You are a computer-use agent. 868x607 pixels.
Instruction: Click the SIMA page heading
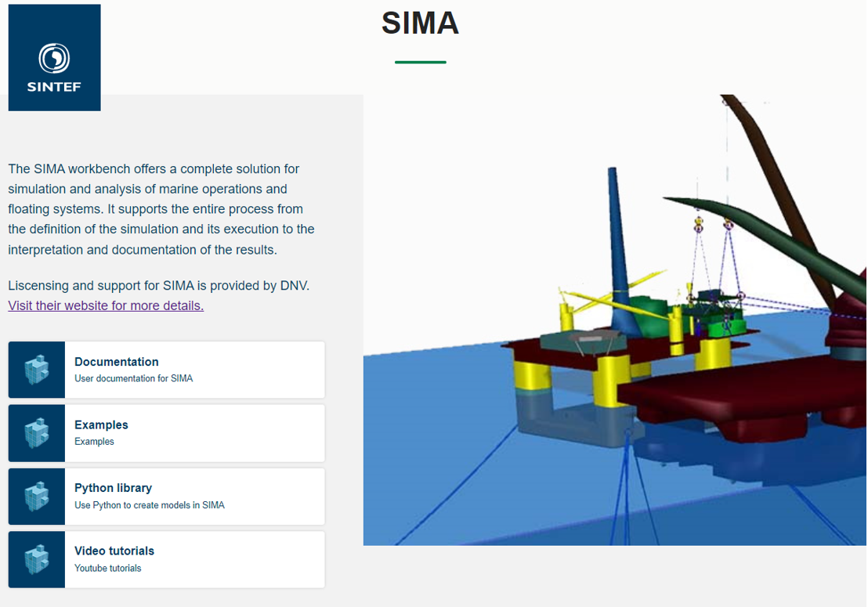pyautogui.click(x=420, y=23)
